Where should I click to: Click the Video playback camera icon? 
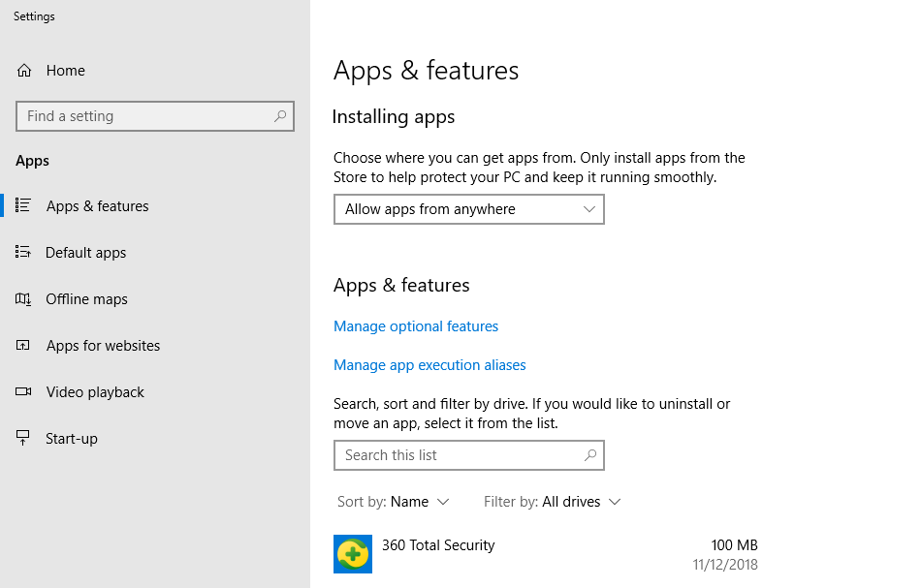click(23, 391)
